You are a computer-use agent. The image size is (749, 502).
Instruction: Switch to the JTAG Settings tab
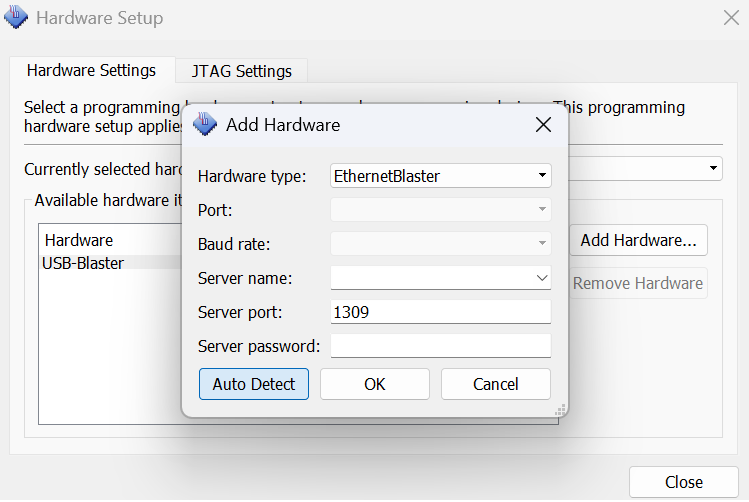point(241,71)
